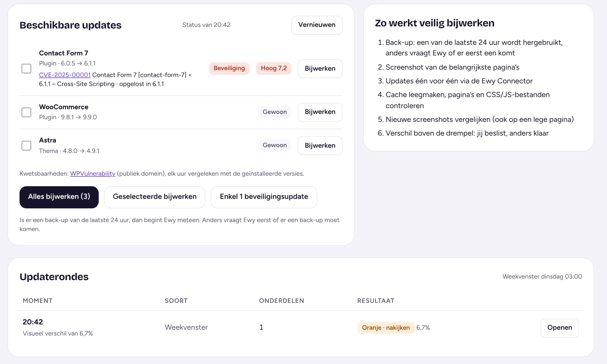Update Contact Form 7 with Bijwerken
This screenshot has width=607, height=364.
tap(320, 69)
